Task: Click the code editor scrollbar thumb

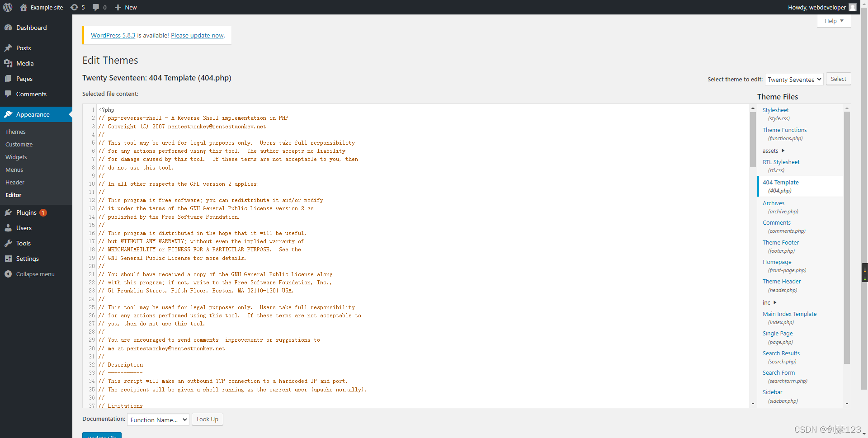Action: [x=753, y=139]
